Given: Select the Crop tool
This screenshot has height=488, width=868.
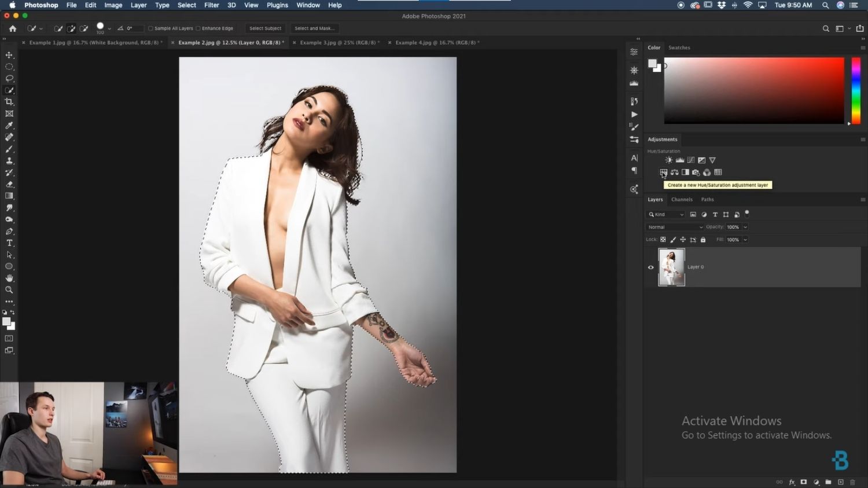Looking at the screenshot, I should [x=9, y=101].
